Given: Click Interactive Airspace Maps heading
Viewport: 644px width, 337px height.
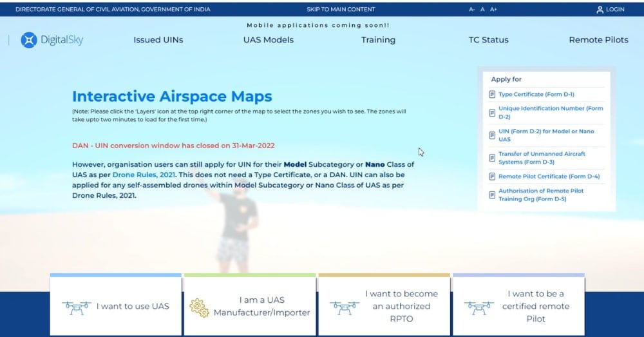Looking at the screenshot, I should point(172,96).
